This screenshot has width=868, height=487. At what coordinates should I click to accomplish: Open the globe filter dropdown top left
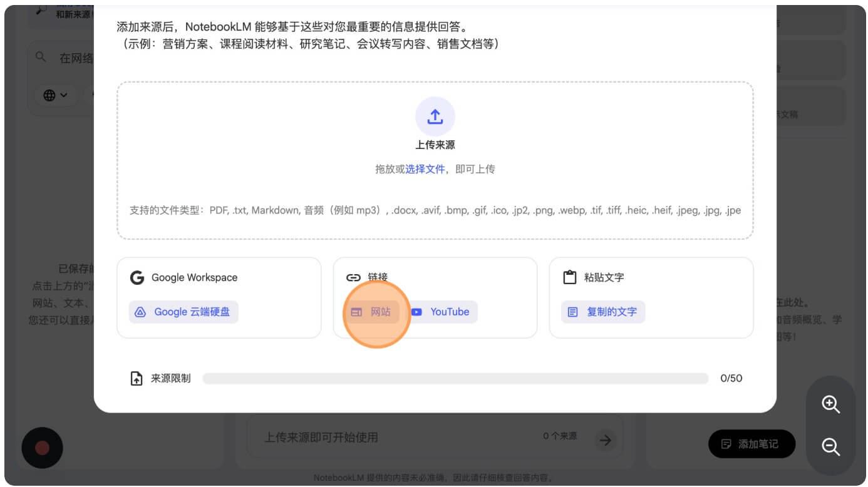(55, 95)
